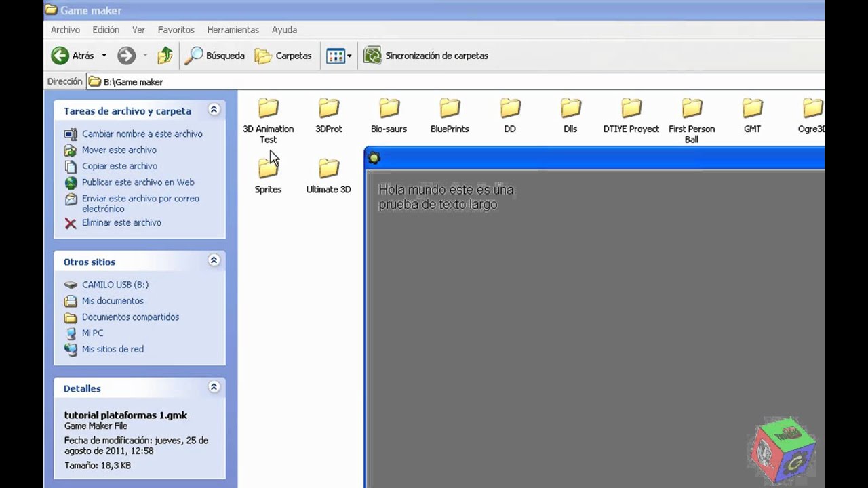Click Copiar este archivo
This screenshot has width=868, height=488.
coord(119,166)
